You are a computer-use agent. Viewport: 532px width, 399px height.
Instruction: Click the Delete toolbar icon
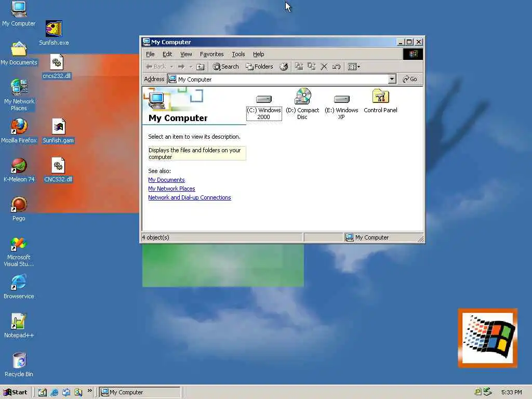coord(324,66)
